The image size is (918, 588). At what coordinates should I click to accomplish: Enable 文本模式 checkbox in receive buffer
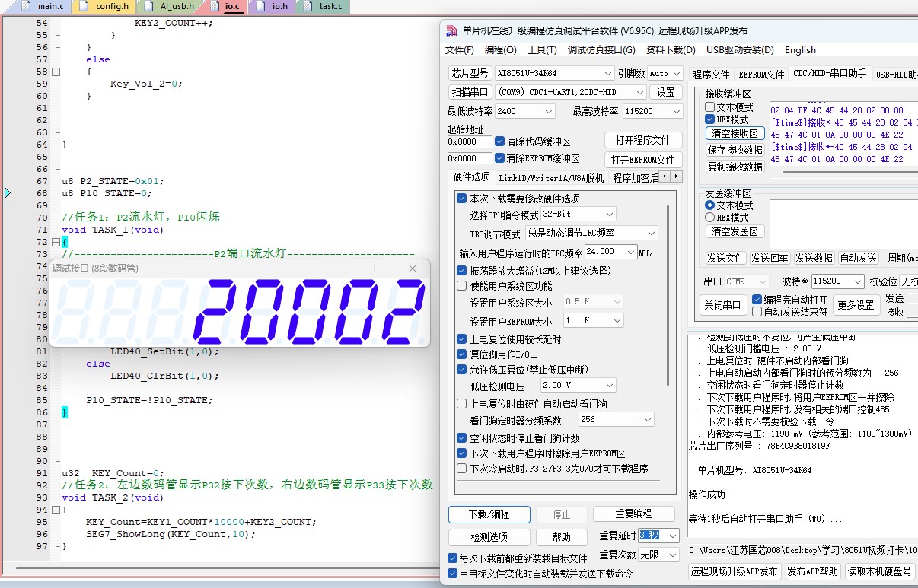[x=709, y=108]
